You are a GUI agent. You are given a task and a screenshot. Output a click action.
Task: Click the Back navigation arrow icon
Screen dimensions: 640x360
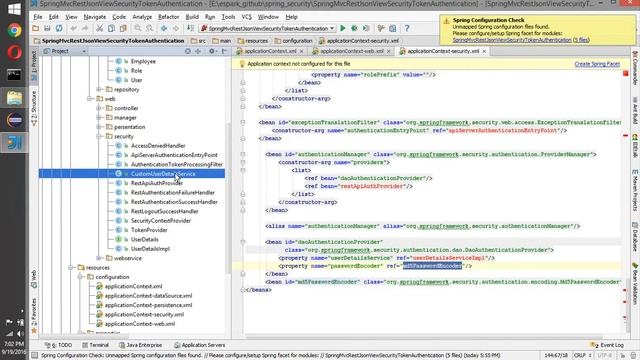coord(164,28)
